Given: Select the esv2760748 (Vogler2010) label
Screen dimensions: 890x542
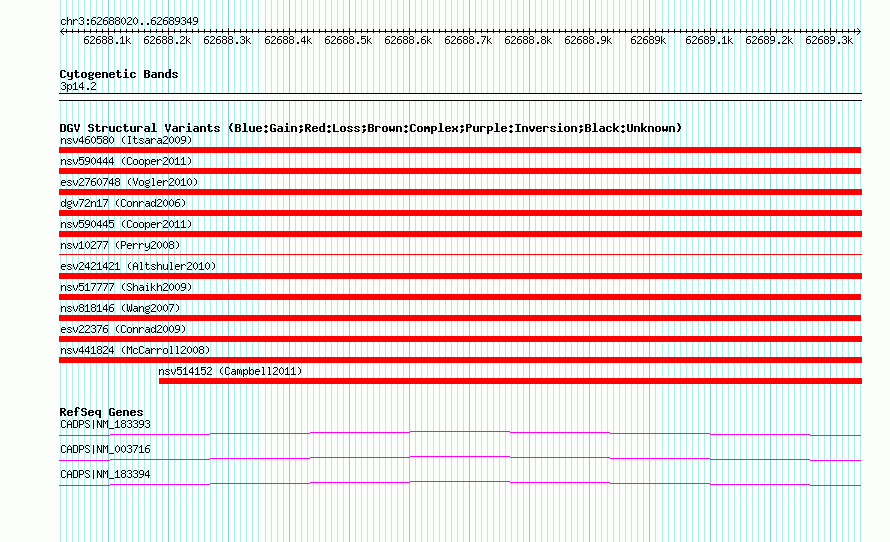Looking at the screenshot, I should pyautogui.click(x=129, y=182).
